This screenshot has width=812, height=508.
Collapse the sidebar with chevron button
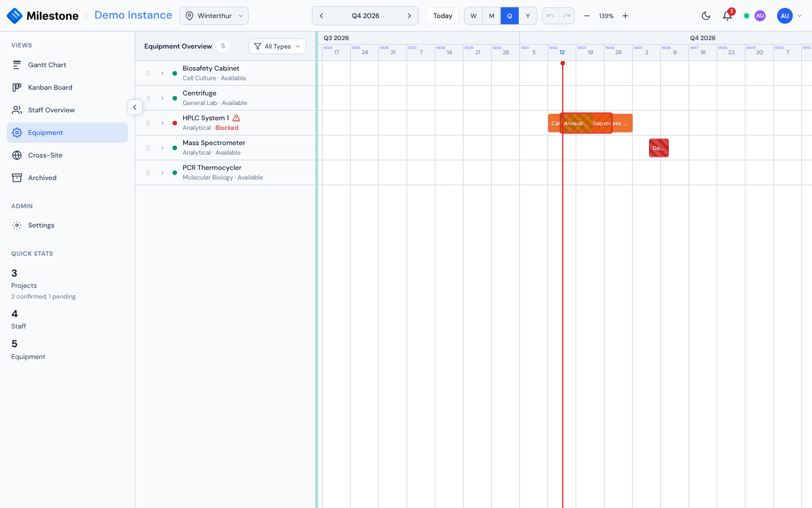pos(135,107)
